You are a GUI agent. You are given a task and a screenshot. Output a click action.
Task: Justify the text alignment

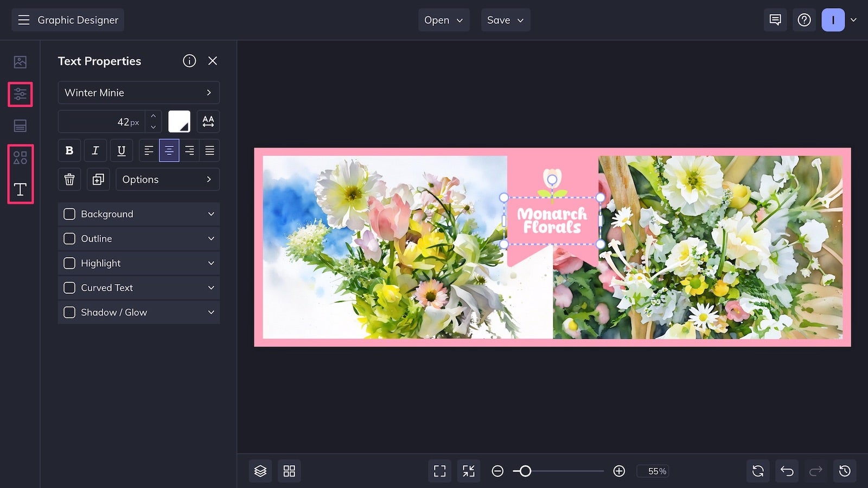(x=209, y=150)
